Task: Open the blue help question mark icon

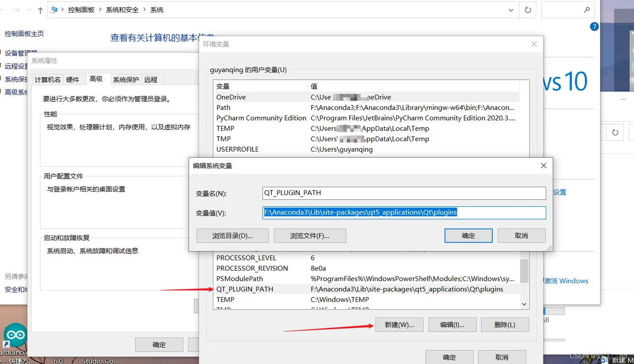Action: coord(594,27)
